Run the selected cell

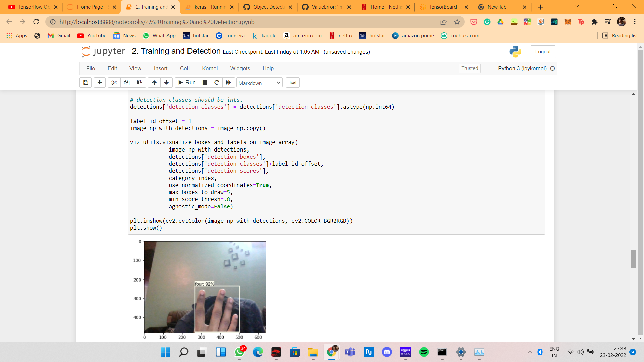tap(187, 83)
